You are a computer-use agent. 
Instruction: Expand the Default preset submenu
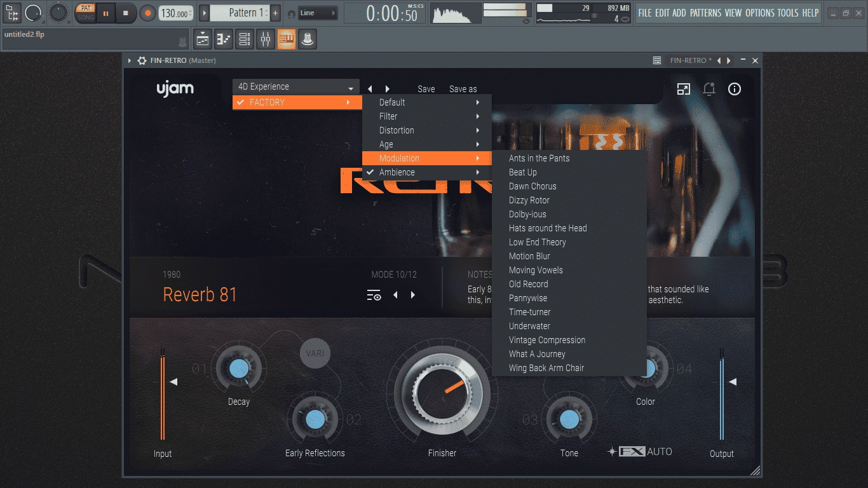tap(426, 102)
